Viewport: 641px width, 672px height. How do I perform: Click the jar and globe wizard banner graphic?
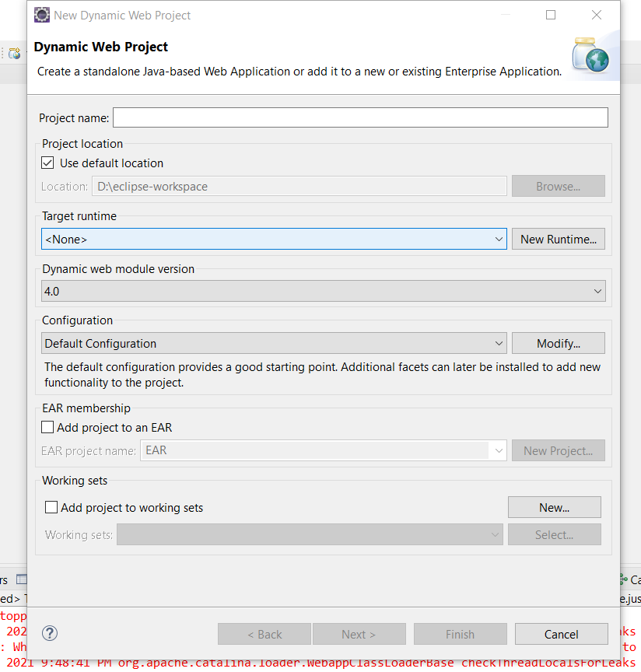pyautogui.click(x=591, y=55)
